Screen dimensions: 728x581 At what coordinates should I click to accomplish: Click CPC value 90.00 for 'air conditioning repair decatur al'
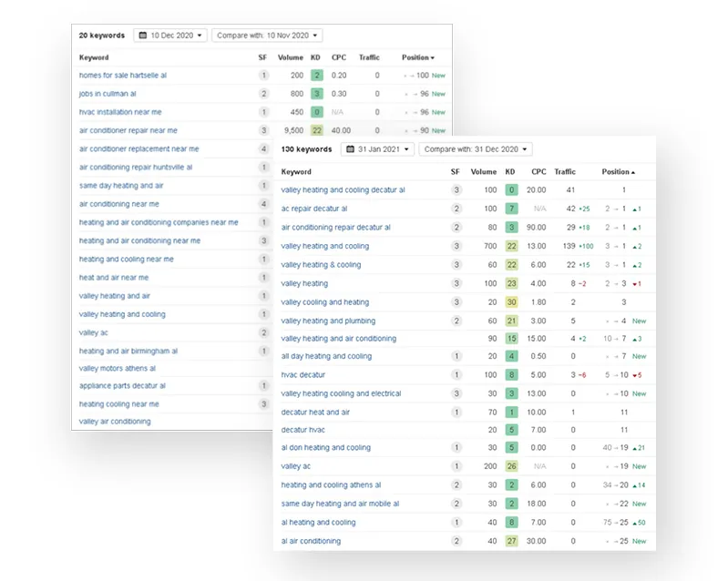[x=537, y=228]
